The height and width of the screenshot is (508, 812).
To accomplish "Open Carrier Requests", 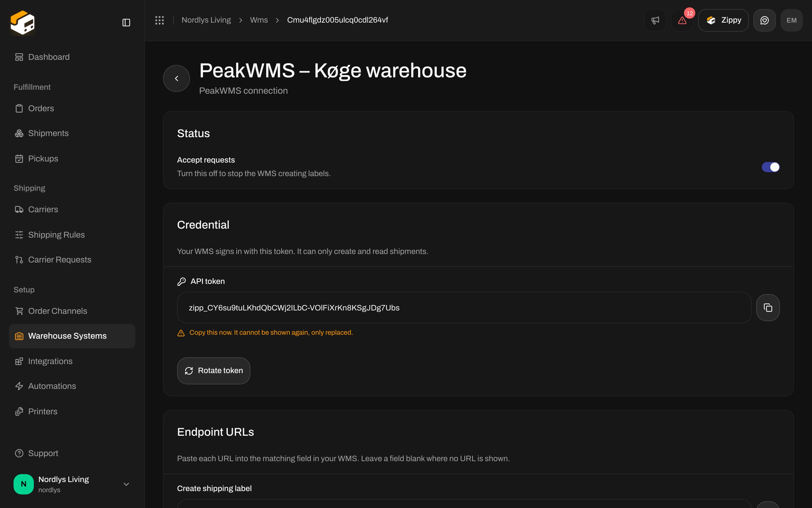I will point(72,260).
